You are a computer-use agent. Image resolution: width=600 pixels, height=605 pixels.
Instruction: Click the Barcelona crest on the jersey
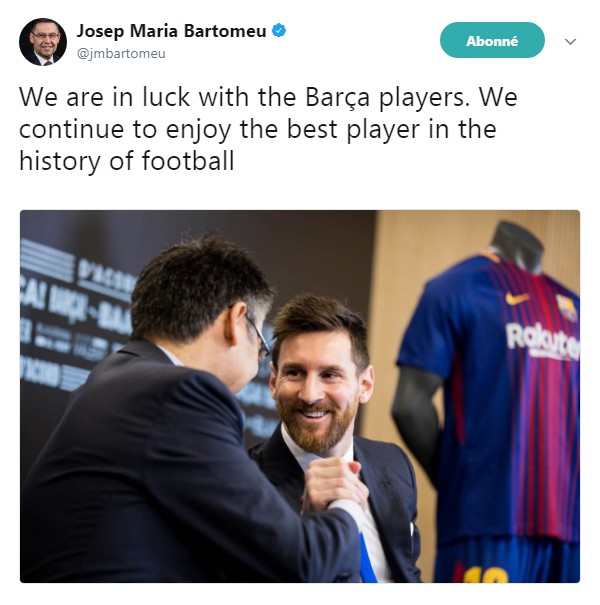(567, 308)
